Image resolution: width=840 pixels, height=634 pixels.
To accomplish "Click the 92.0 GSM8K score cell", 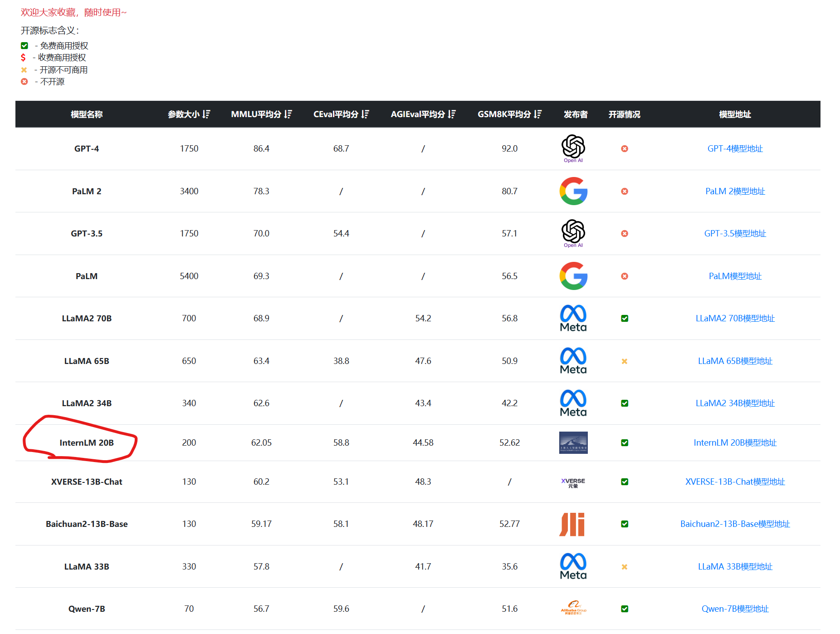I will tap(509, 148).
